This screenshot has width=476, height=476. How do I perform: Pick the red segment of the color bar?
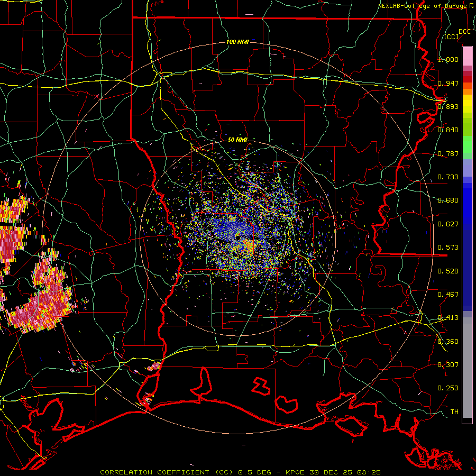click(x=467, y=79)
